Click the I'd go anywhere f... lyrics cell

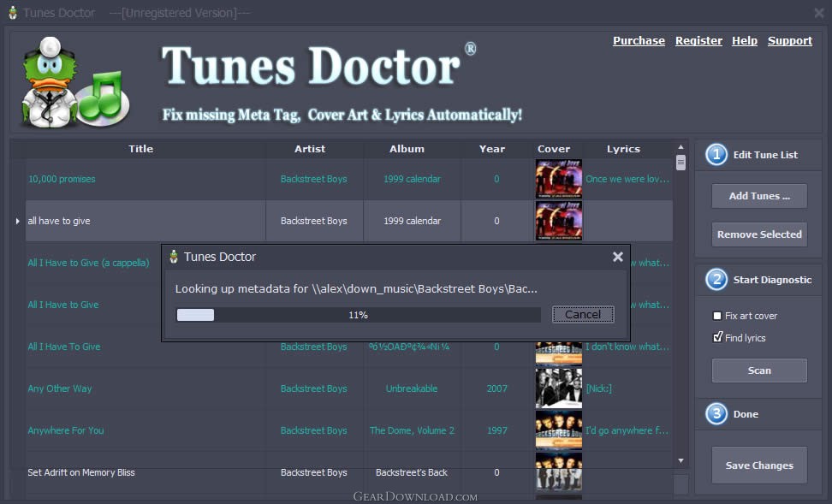(x=627, y=430)
